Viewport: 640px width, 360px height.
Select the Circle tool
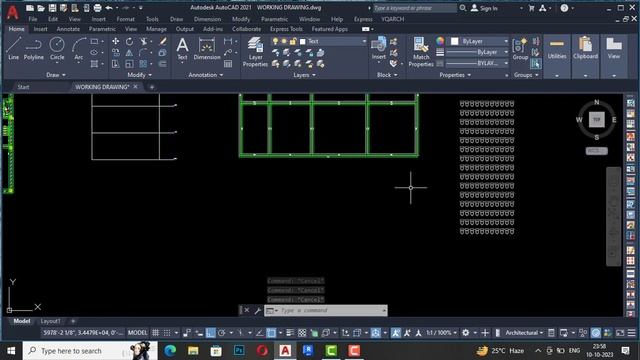tap(57, 49)
